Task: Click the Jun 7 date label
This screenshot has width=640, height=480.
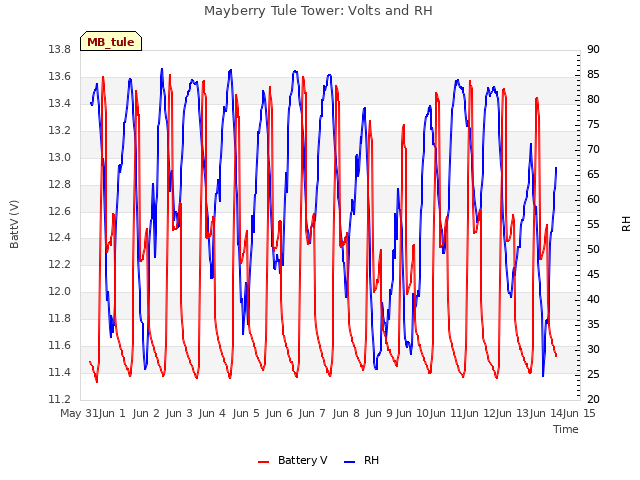Action: pos(312,413)
